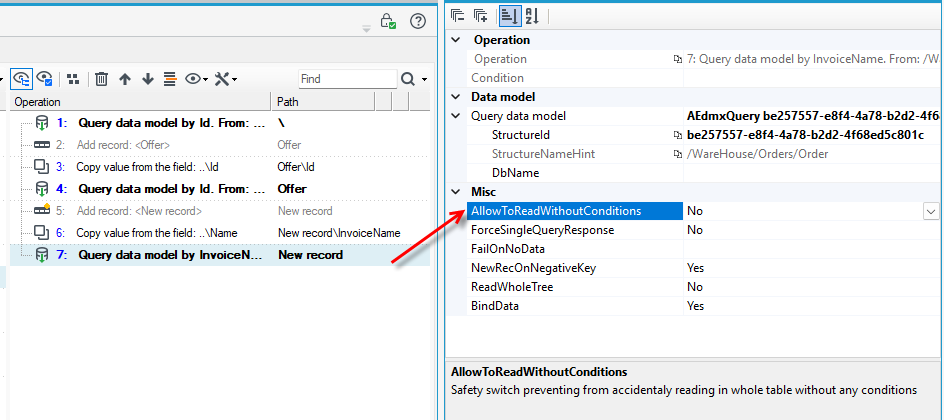944x420 pixels.
Task: Click the magnifier search icon
Action: click(x=408, y=79)
